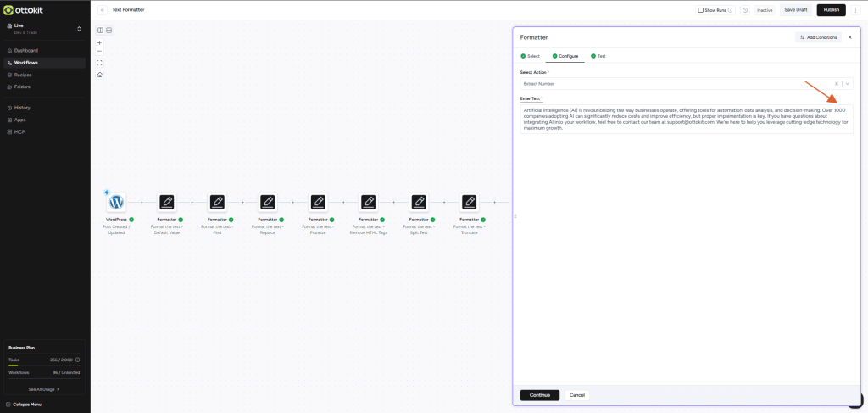The height and width of the screenshot is (413, 868).
Task: Click the eraser icon in canvas controls
Action: [x=100, y=75]
